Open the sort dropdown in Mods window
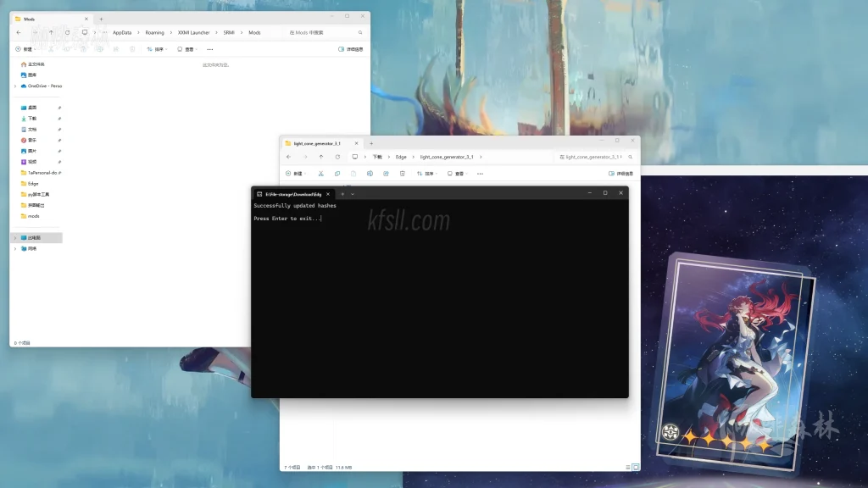868x488 pixels. 157,49
